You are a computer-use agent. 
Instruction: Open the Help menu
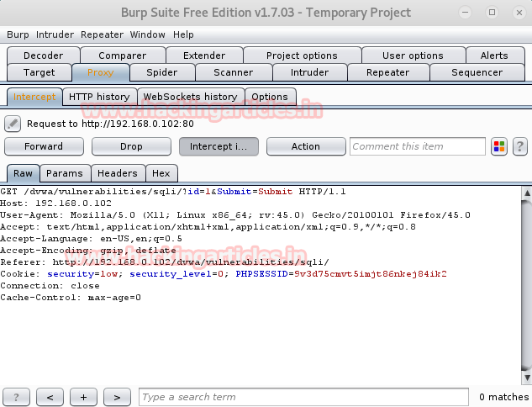coord(183,34)
